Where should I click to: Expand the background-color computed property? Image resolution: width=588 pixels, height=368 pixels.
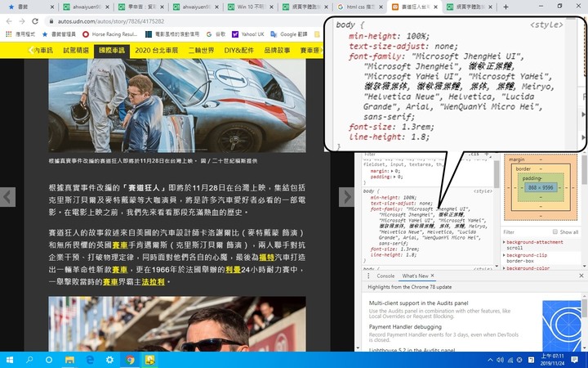(x=505, y=268)
